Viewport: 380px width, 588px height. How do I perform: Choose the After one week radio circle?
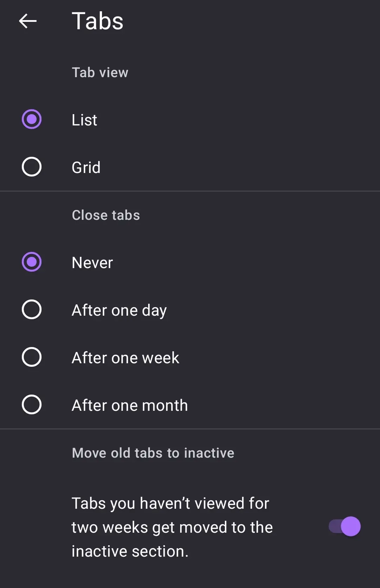click(x=32, y=357)
